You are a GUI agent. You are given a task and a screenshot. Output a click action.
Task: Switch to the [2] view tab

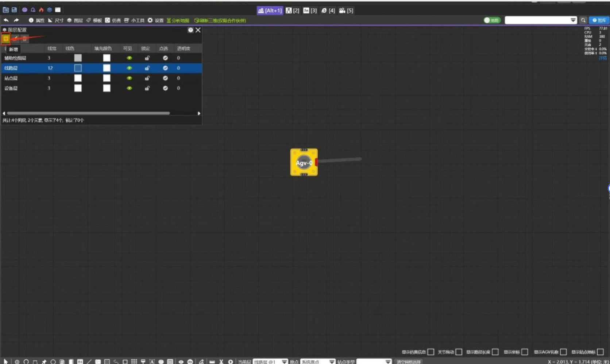click(x=293, y=11)
